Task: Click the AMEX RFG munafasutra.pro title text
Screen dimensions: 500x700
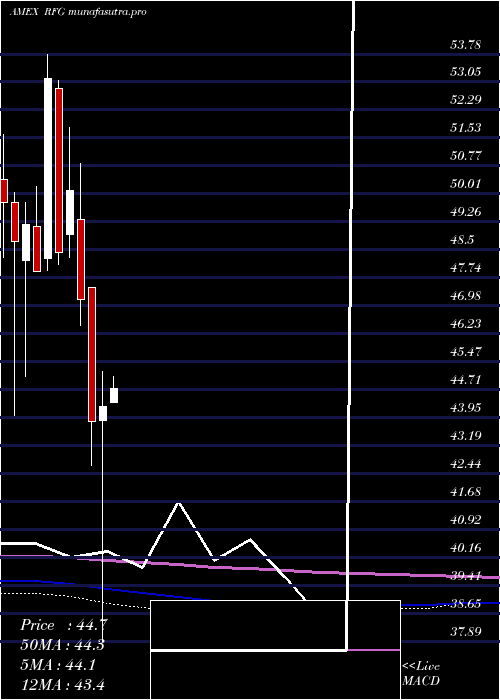Action: (79, 12)
